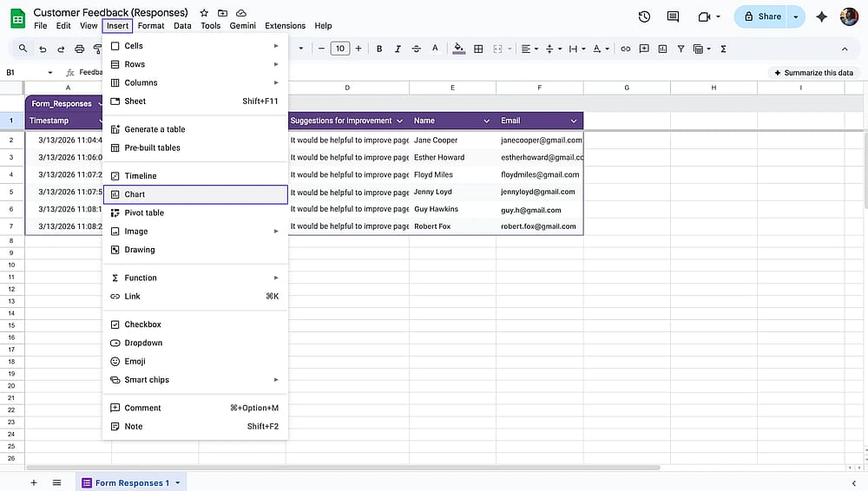This screenshot has width=868, height=491.
Task: Click the cloud save status icon
Action: (240, 13)
